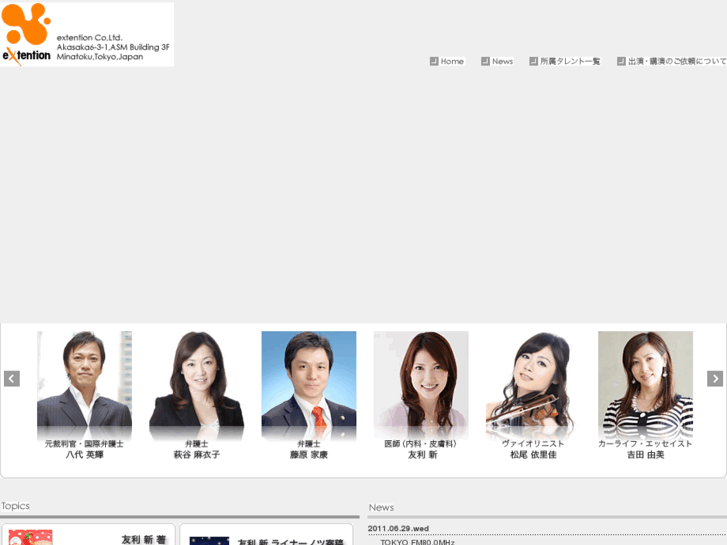The image size is (727, 545).
Task: Select the photo of 萩谷 麻衣子
Action: [x=197, y=384]
